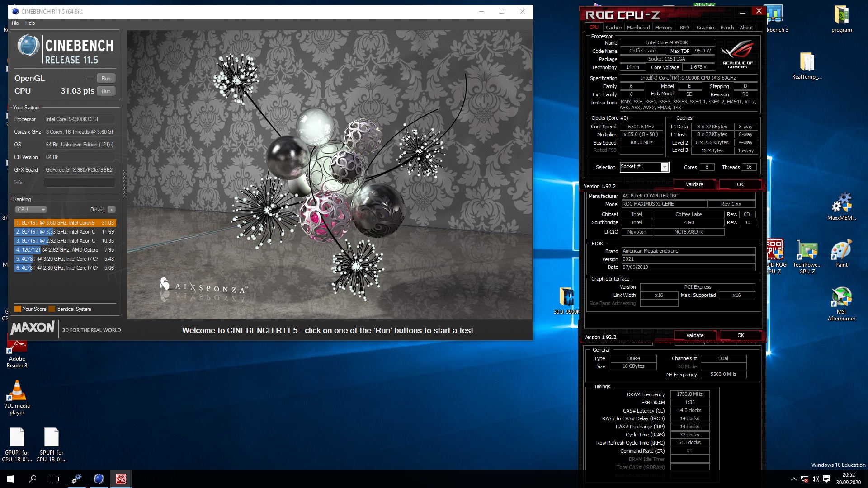Run the CPU benchmark
Image resolution: width=868 pixels, height=488 pixels.
click(106, 91)
